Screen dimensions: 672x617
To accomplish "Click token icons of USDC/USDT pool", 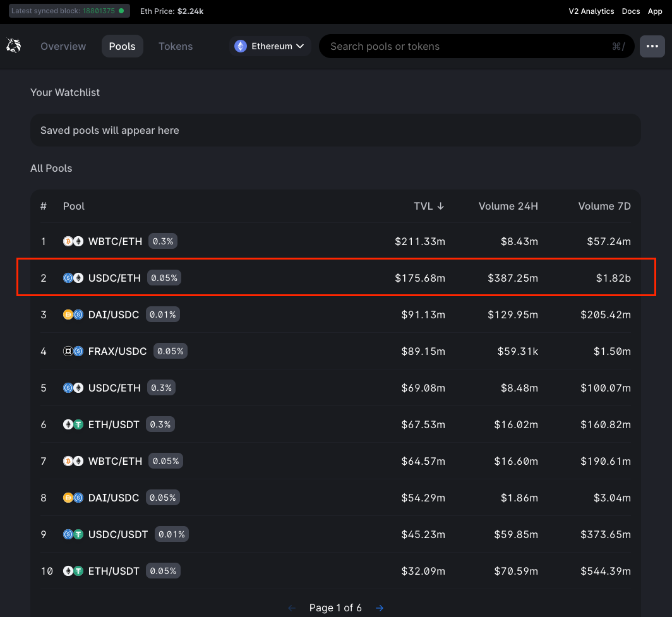I will [73, 534].
